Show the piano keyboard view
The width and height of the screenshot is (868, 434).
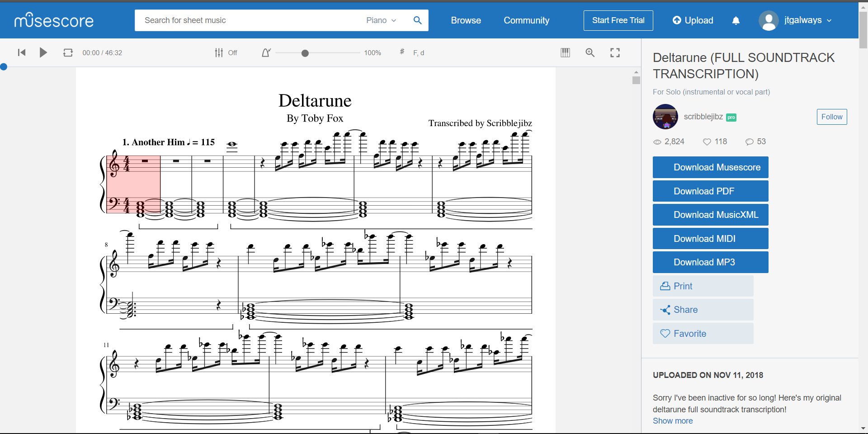[565, 52]
